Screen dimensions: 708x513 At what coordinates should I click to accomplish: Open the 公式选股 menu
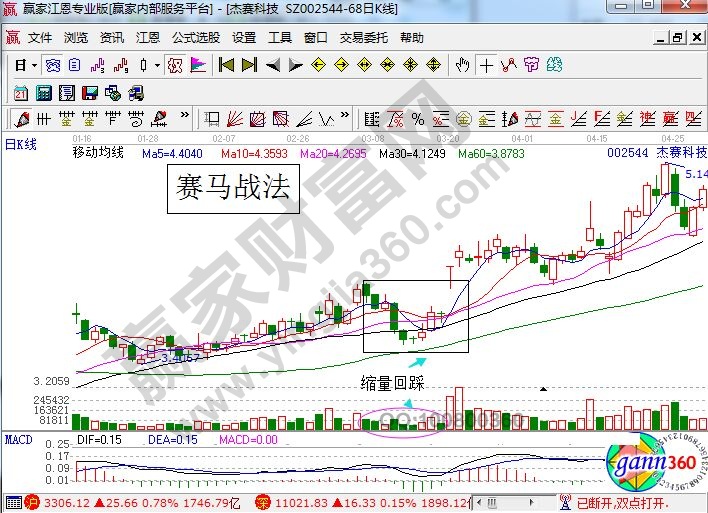196,38
